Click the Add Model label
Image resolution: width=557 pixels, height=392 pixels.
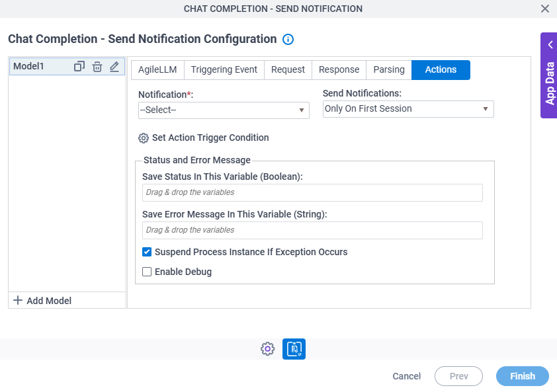(49, 301)
